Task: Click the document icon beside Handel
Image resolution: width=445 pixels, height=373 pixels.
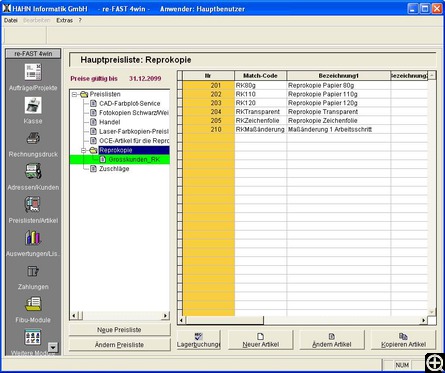Action: click(x=94, y=122)
